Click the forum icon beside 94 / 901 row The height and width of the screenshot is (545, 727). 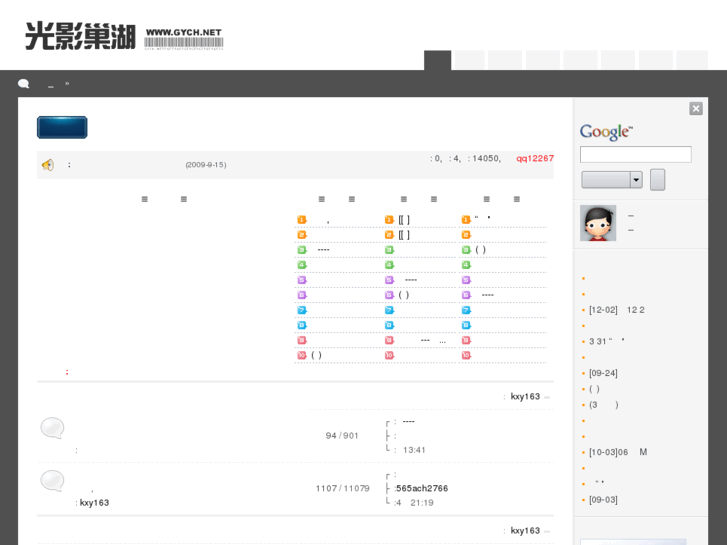click(x=53, y=429)
